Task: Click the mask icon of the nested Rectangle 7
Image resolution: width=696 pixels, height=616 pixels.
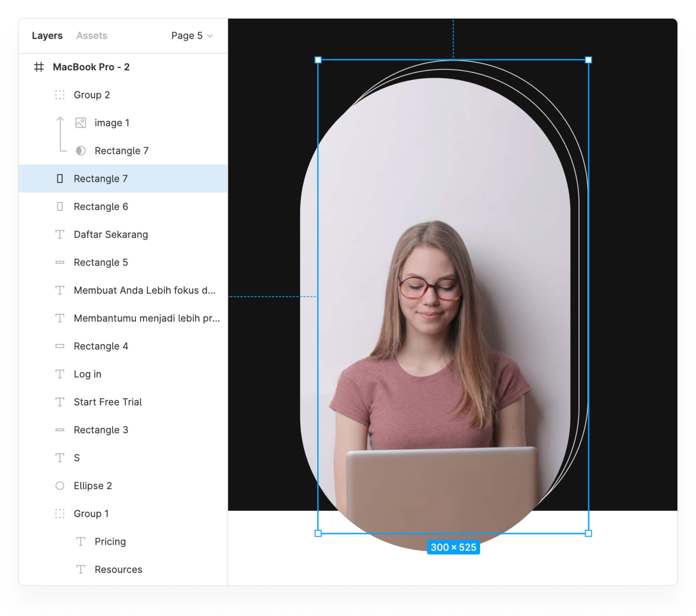Action: (81, 151)
